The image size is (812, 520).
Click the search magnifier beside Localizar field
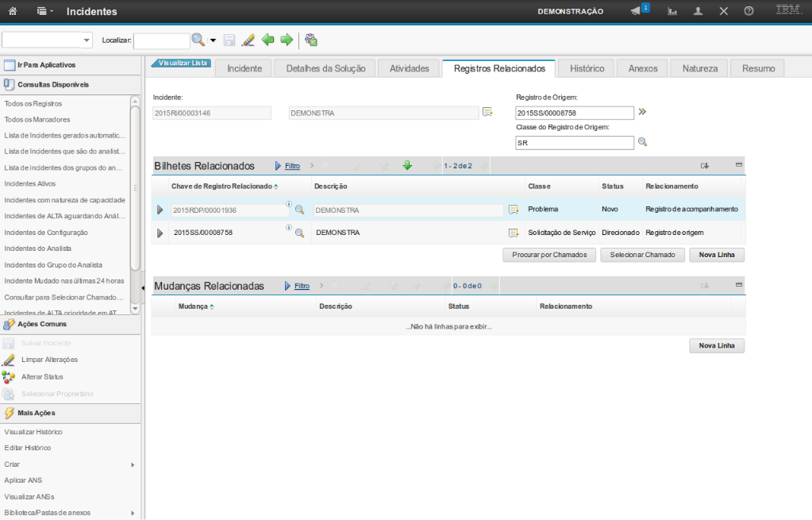(x=198, y=40)
